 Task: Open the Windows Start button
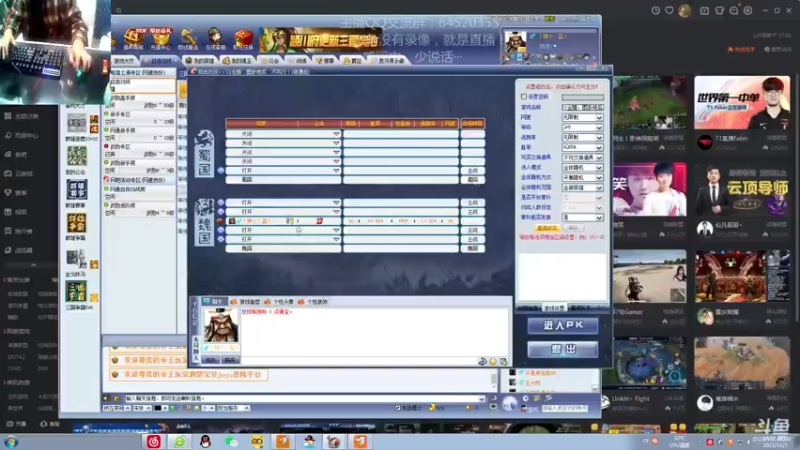11,442
